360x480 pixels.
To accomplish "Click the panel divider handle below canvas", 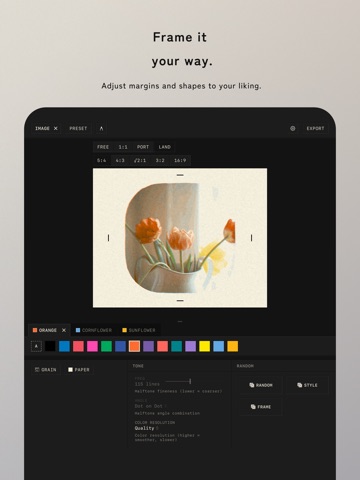I will (180, 322).
